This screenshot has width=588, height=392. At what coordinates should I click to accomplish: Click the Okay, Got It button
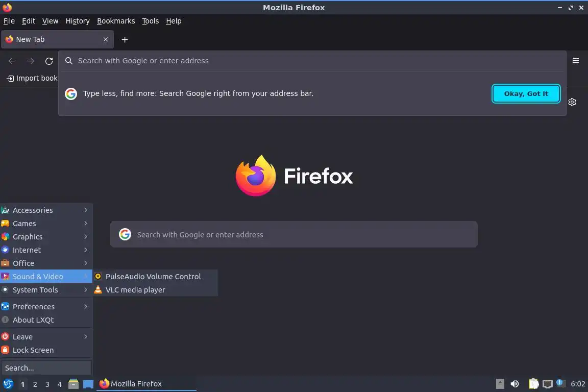tap(526, 93)
